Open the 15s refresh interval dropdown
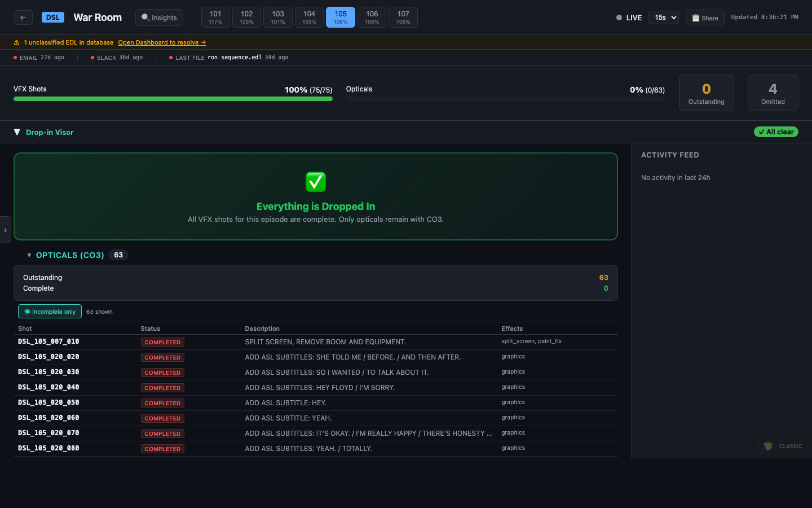Screen dimensions: 812x508 [664, 17]
